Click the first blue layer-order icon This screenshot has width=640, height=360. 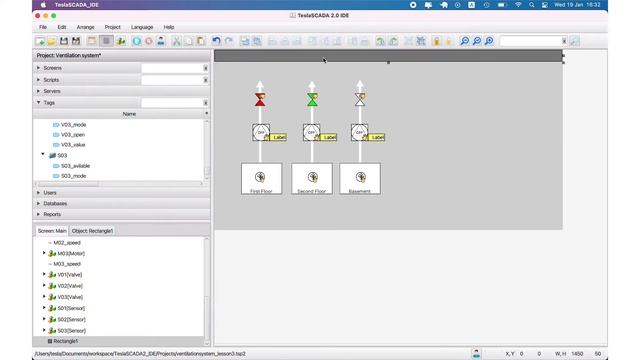(x=244, y=41)
